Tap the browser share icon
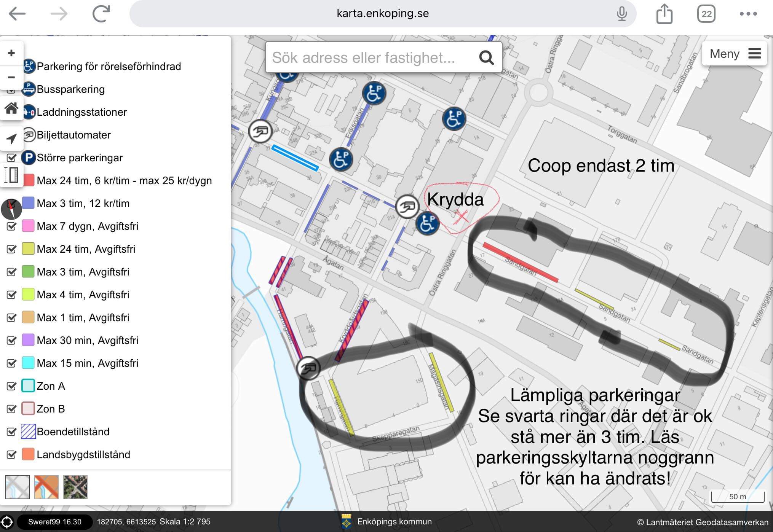Image resolution: width=773 pixels, height=532 pixels. 664,14
